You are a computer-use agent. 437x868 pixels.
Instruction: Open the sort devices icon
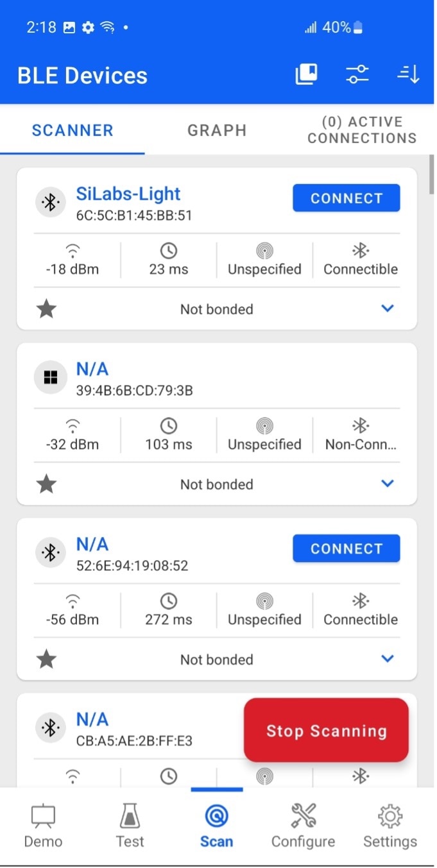point(407,74)
